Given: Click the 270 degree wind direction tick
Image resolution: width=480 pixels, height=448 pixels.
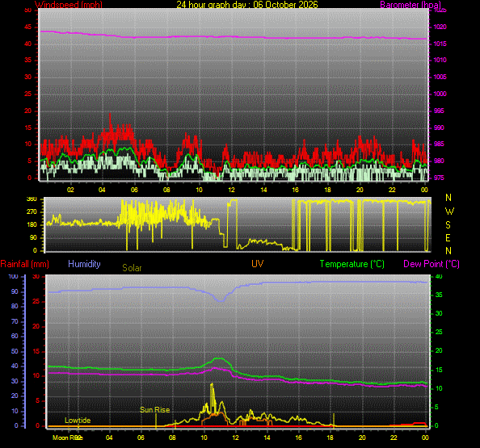Looking at the screenshot, I should 32,211.
